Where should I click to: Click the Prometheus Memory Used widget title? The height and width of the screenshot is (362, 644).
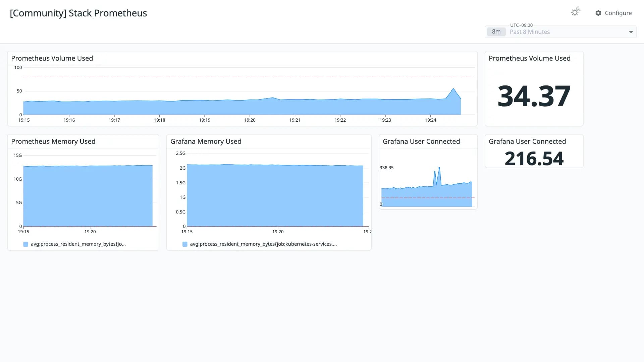coord(53,141)
